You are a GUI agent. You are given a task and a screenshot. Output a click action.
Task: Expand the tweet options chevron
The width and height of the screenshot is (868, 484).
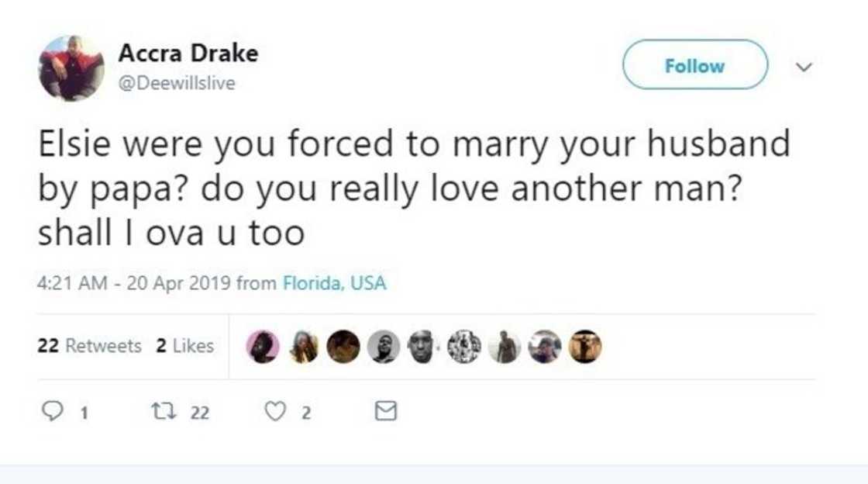(x=804, y=67)
